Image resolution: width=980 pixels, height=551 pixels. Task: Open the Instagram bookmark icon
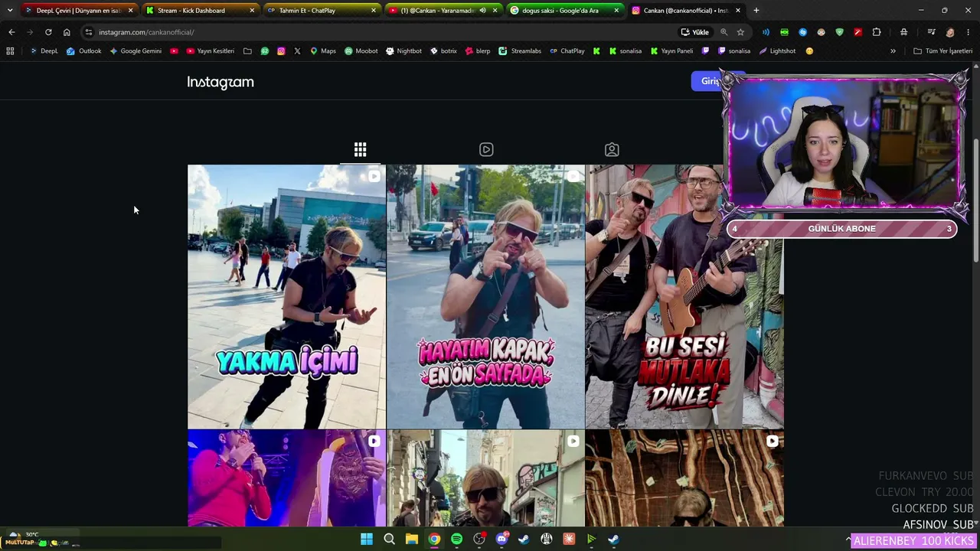click(281, 51)
